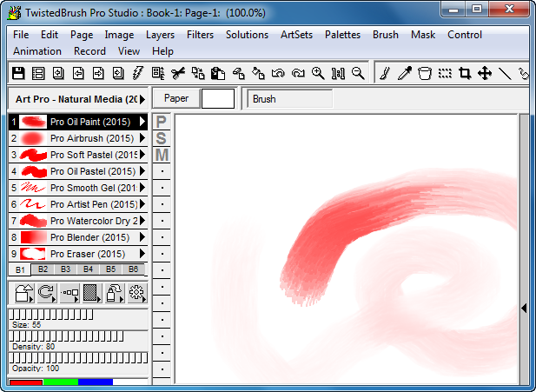Expand the Pro Blender (2015) brush arrow
Viewport: 536px width, 392px height.
click(142, 237)
